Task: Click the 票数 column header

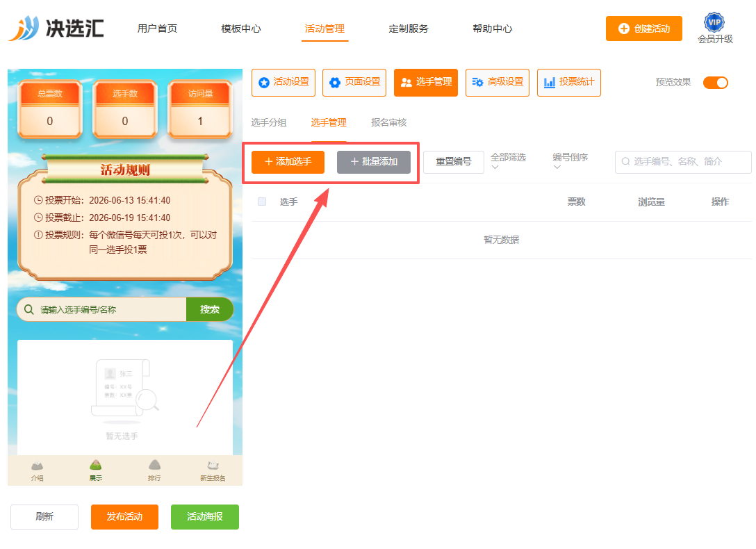Action: 576,202
